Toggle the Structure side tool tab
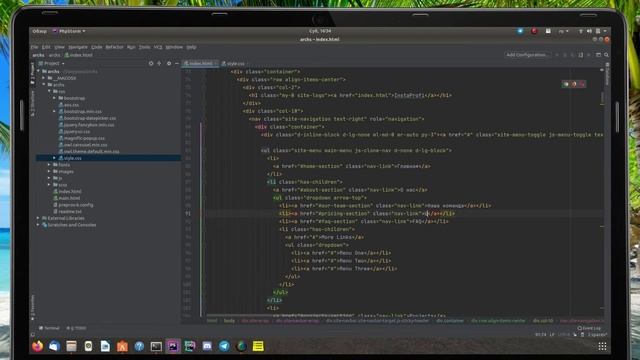This screenshot has height=360, width=640. (x=33, y=103)
